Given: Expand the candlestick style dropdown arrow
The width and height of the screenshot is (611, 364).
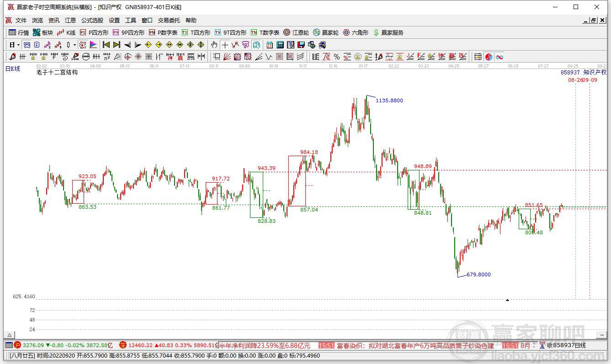Looking at the screenshot, I should 74,45.
